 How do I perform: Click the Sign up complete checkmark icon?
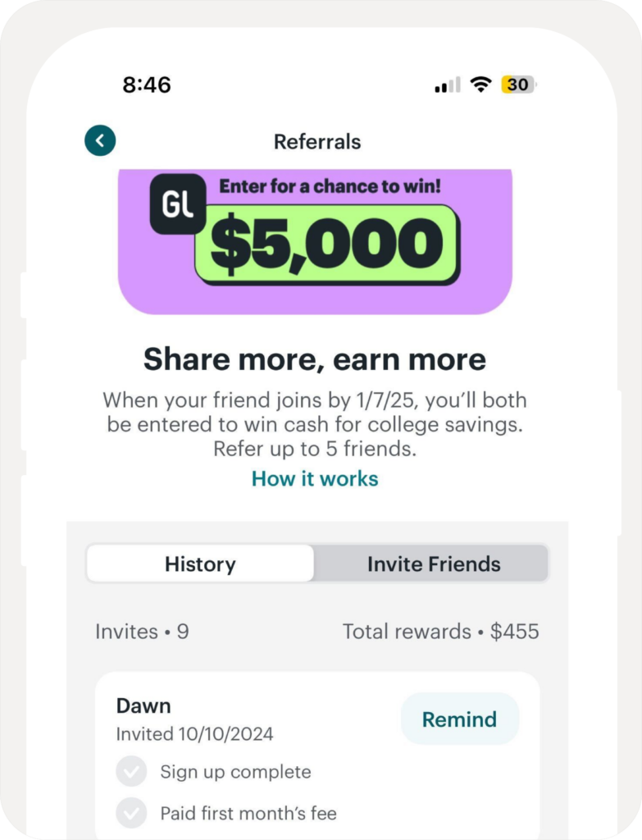(x=131, y=772)
